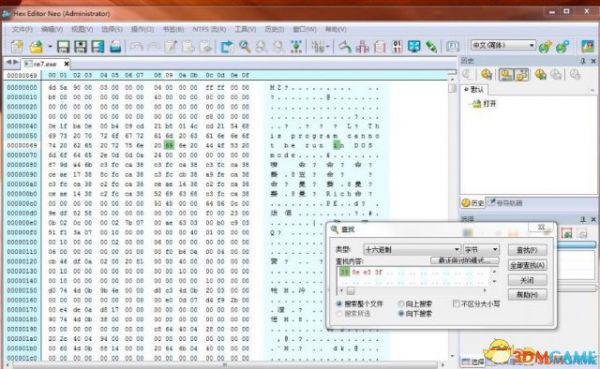Open the 工具(V) menu
600x369 pixels.
click(x=245, y=29)
